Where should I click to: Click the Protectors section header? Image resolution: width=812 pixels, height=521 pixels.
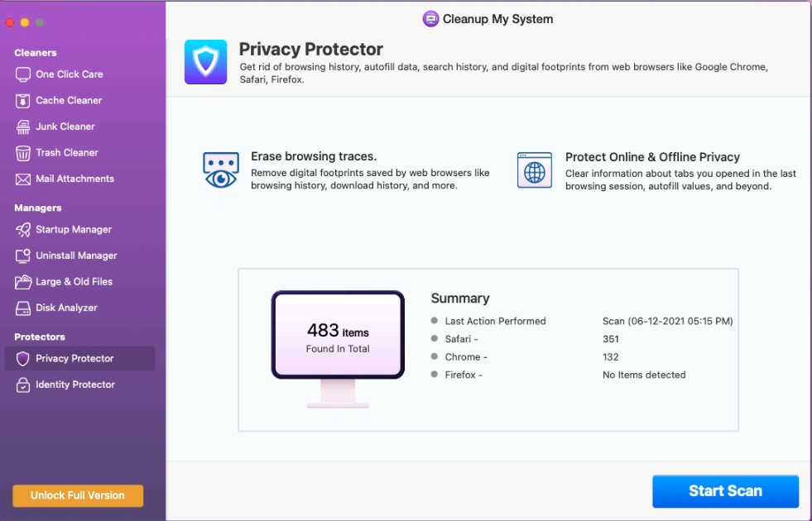pyautogui.click(x=40, y=337)
